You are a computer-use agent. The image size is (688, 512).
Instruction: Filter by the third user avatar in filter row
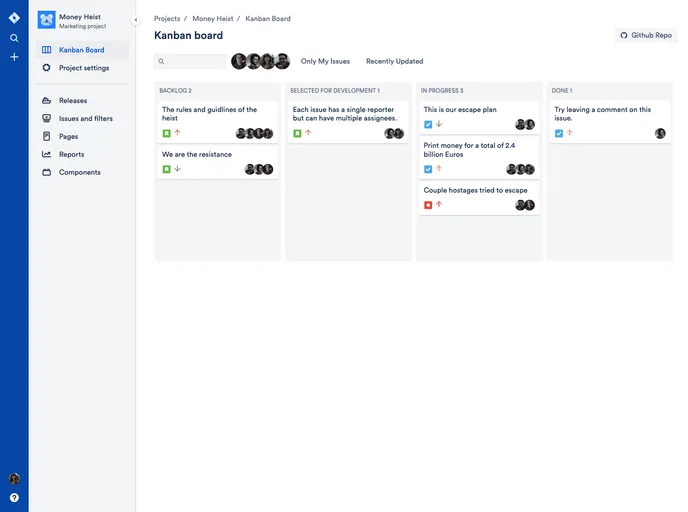[x=268, y=61]
